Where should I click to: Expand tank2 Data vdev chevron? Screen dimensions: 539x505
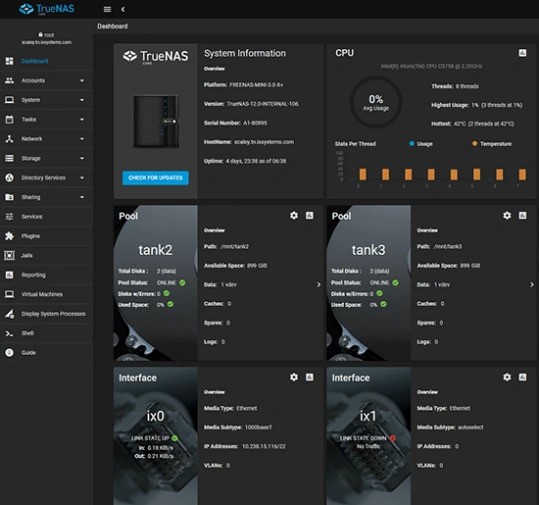(x=319, y=285)
